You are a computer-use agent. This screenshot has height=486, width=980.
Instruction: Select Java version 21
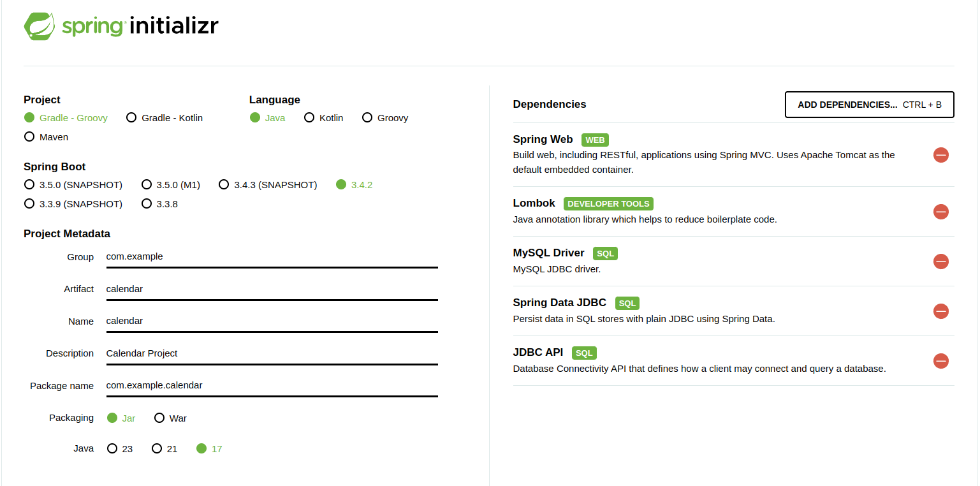[x=165, y=448]
